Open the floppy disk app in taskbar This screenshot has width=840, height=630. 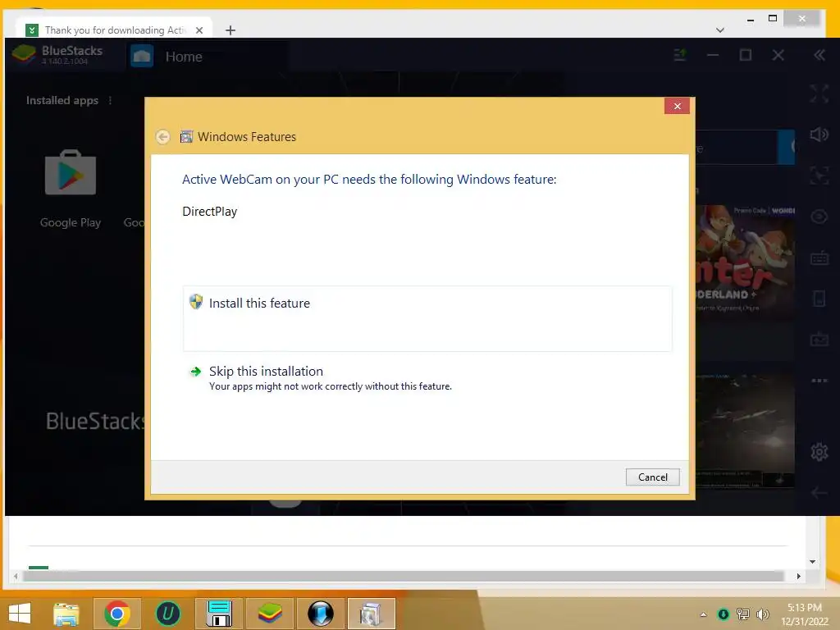218,614
